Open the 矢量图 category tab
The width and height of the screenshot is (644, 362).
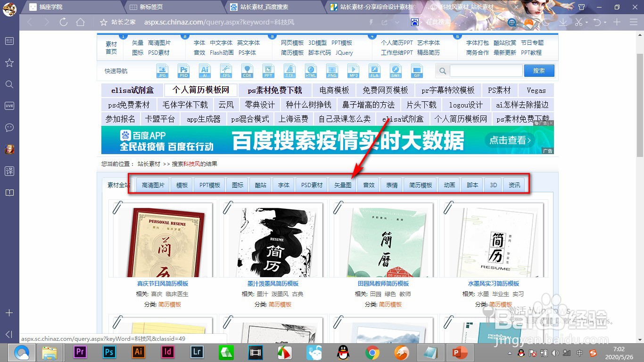click(343, 185)
